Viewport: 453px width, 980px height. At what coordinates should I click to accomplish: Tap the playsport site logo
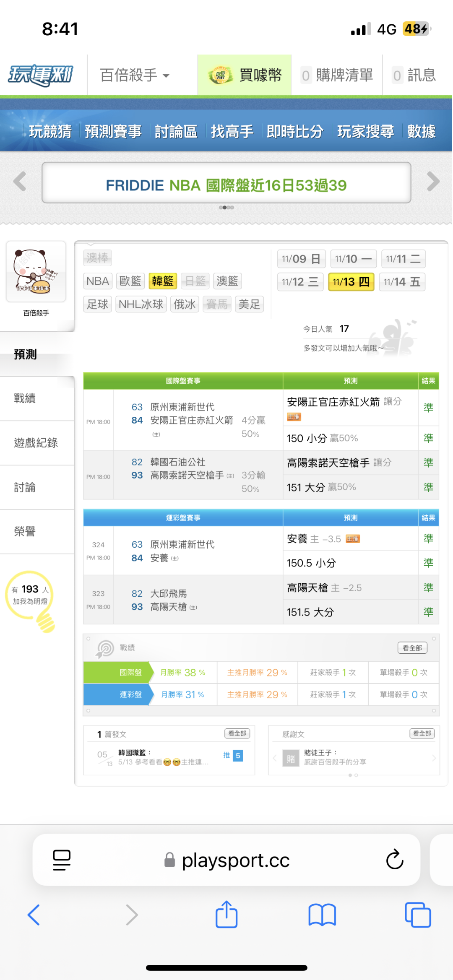click(x=41, y=75)
